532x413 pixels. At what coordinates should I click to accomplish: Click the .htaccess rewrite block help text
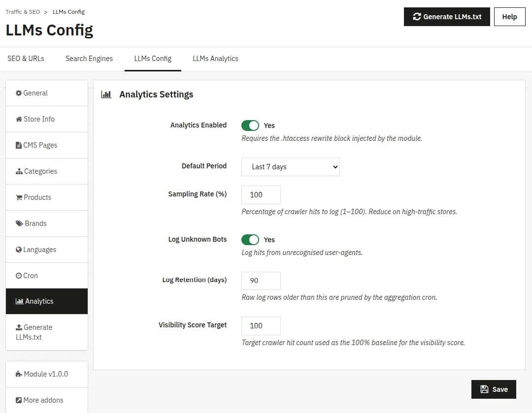point(332,138)
